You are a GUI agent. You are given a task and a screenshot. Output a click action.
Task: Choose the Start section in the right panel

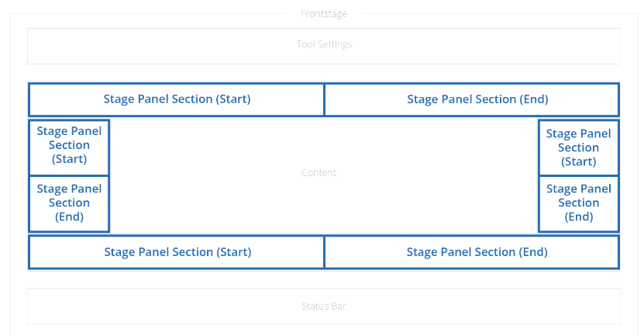click(x=578, y=147)
